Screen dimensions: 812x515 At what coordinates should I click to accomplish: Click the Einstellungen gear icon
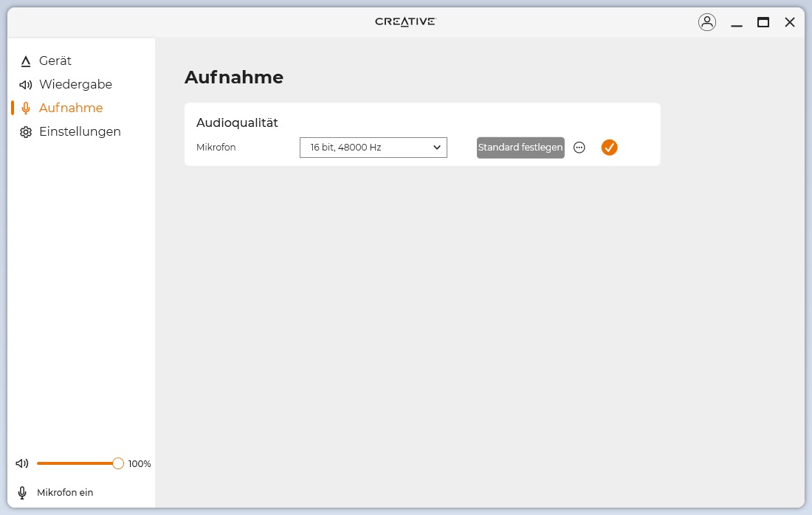point(26,132)
